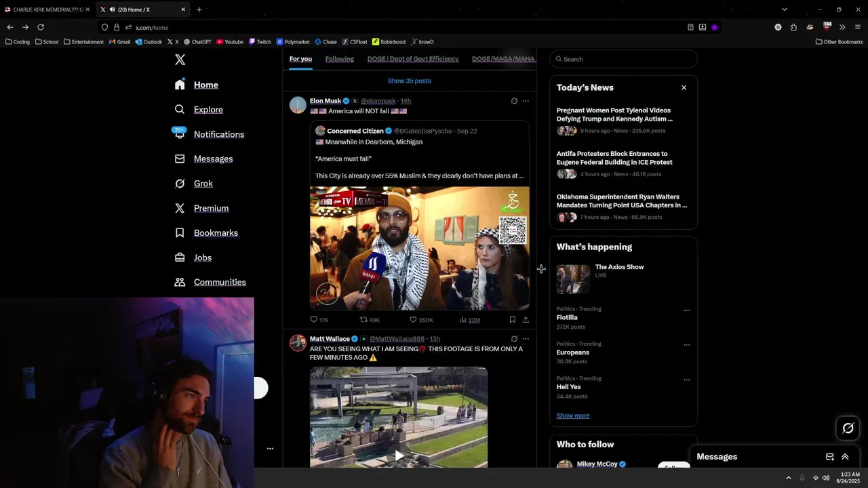Select the For you tab

coord(300,59)
